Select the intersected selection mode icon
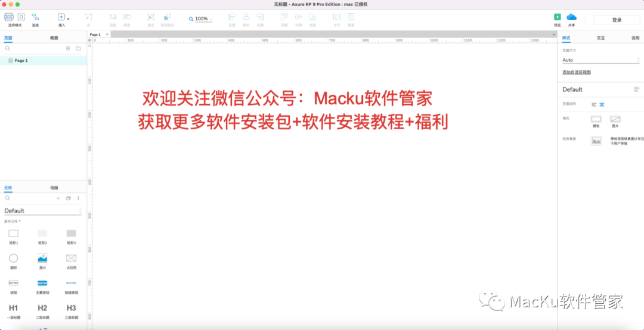Screen dimensions: 644x330 pos(8,17)
